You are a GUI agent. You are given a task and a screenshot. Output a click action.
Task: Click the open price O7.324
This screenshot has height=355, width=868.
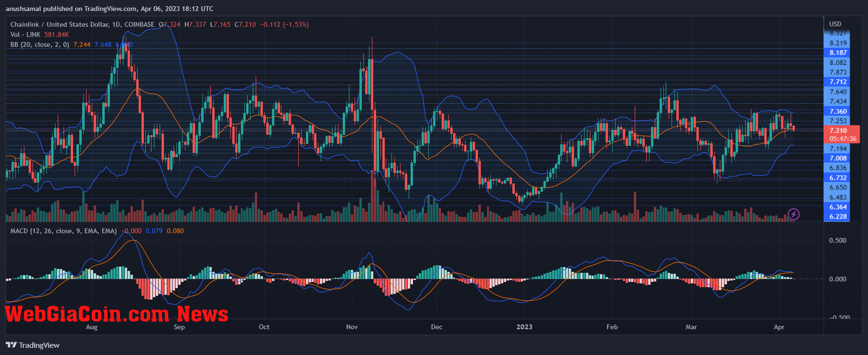point(170,24)
